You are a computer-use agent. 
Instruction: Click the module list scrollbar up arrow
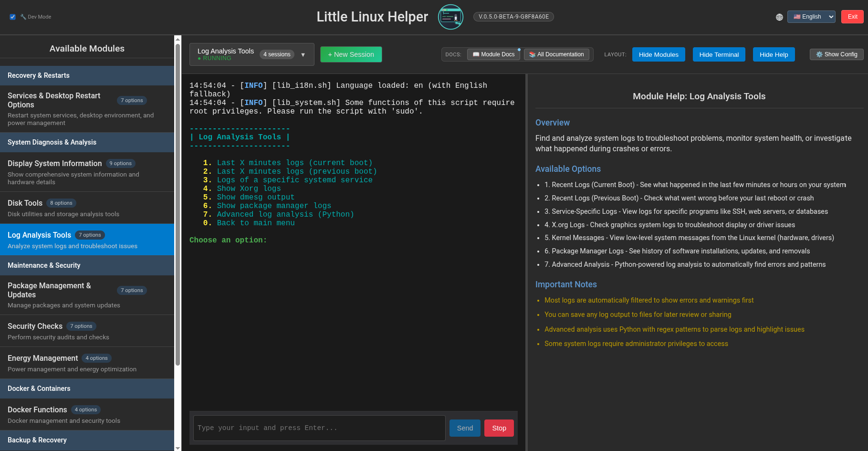[x=178, y=39]
